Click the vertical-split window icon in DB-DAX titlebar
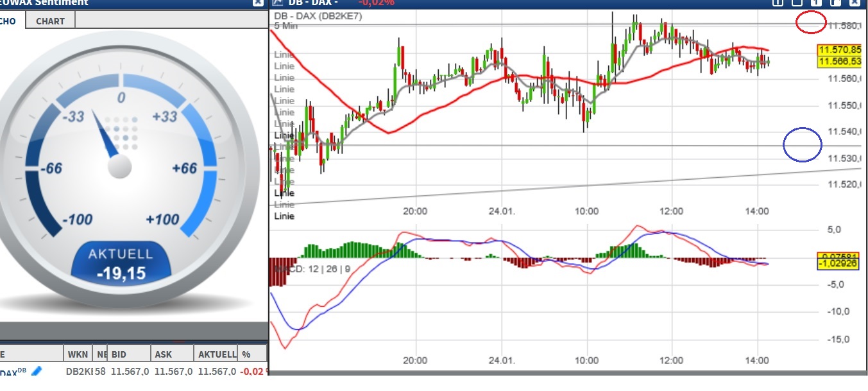 pos(778,3)
